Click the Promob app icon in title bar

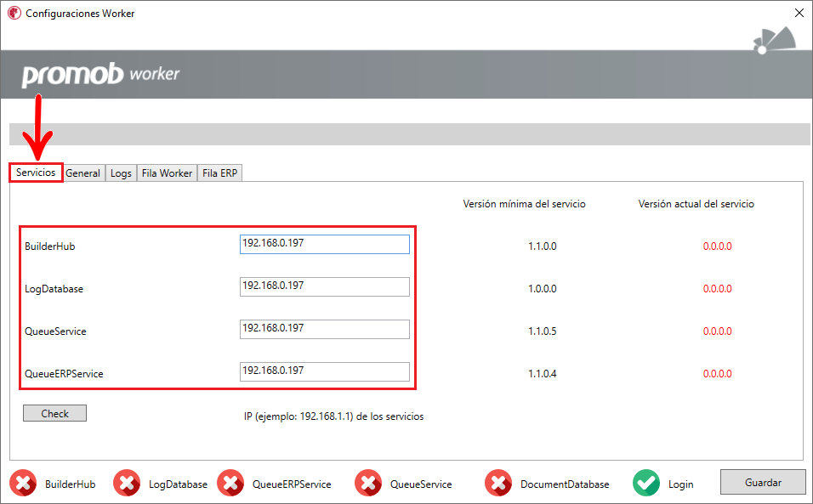tap(14, 13)
